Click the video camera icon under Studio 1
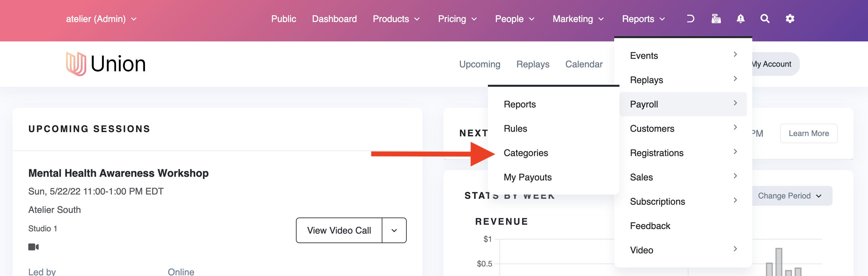The width and height of the screenshot is (868, 276). pos(33,247)
